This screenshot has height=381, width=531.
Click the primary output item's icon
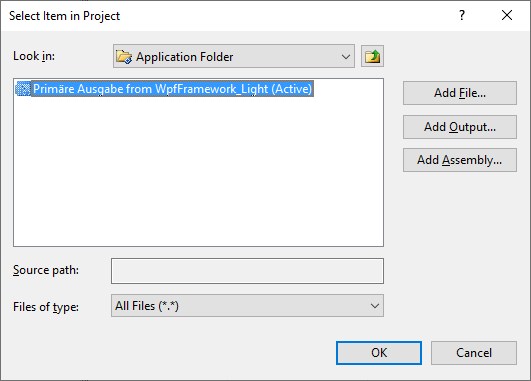(23, 89)
